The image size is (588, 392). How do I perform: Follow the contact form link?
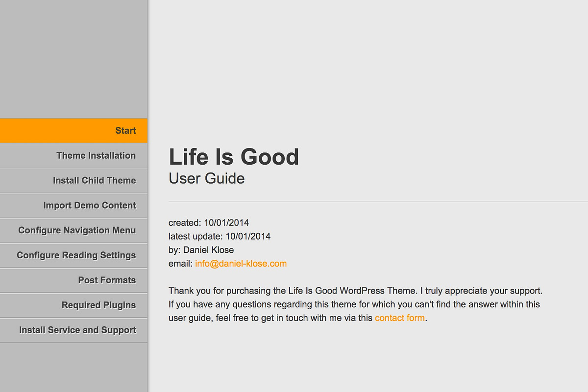click(400, 318)
